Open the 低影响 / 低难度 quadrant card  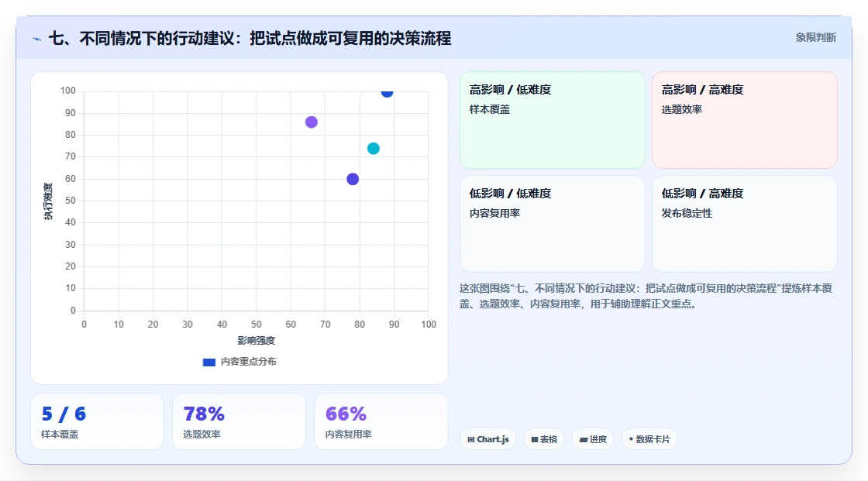(x=553, y=224)
